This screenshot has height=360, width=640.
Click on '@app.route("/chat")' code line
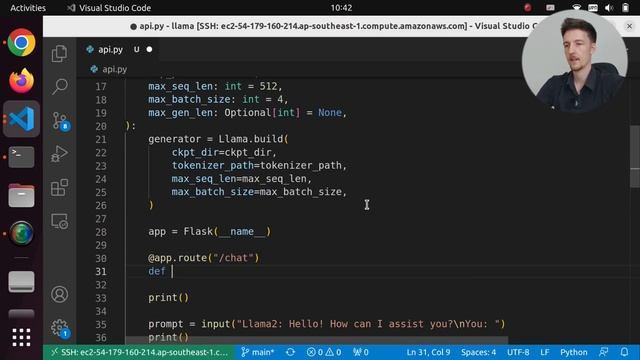pyautogui.click(x=204, y=258)
